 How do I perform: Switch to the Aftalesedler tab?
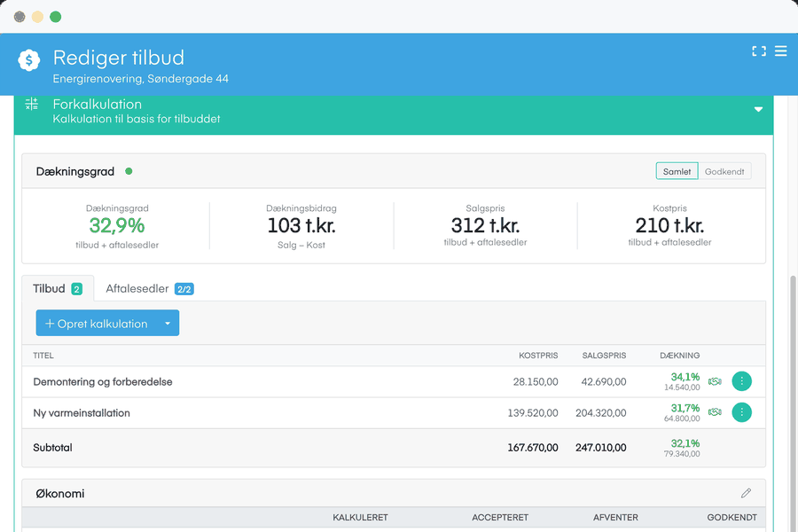(x=149, y=289)
